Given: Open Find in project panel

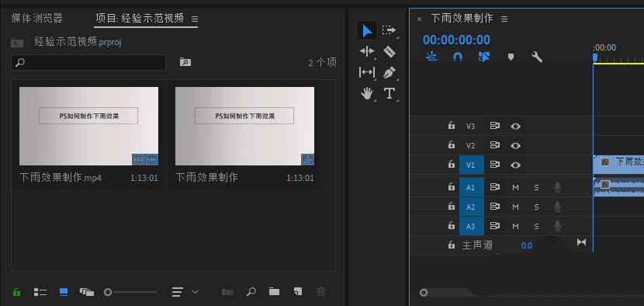Looking at the screenshot, I should (x=251, y=291).
